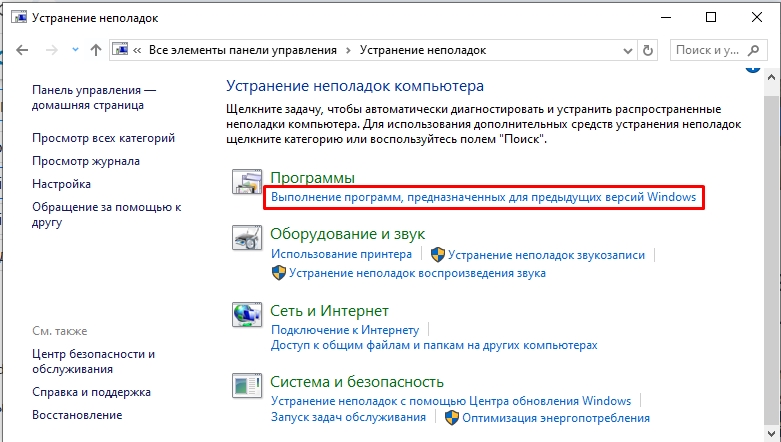Open "Справка и поддержка" link
This screenshot has width=781, height=442.
(x=91, y=392)
